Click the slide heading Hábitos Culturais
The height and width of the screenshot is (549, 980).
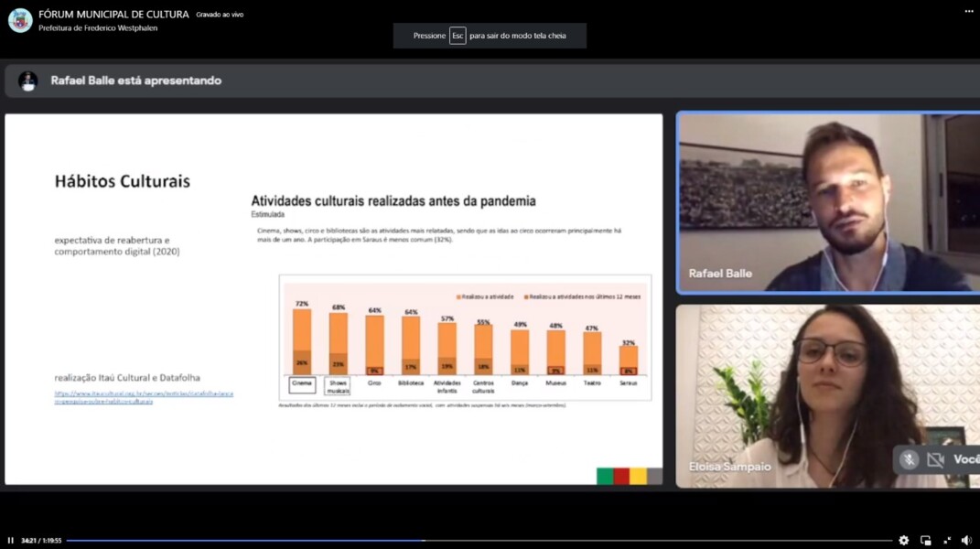pos(123,181)
